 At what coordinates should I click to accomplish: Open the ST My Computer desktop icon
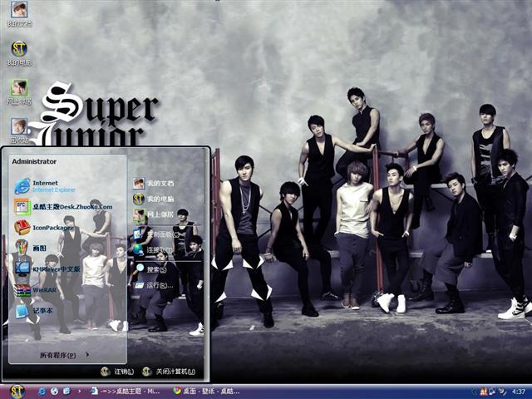(x=19, y=53)
